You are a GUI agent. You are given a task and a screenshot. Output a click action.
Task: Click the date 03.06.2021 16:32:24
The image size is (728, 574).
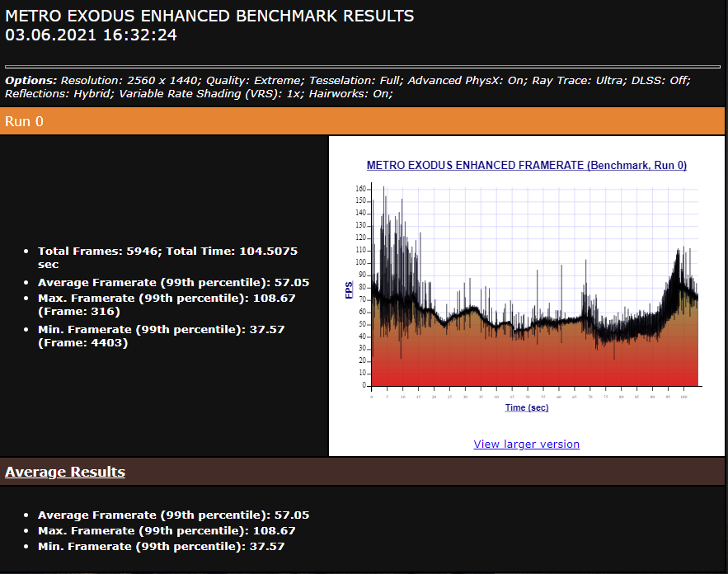[x=91, y=35]
